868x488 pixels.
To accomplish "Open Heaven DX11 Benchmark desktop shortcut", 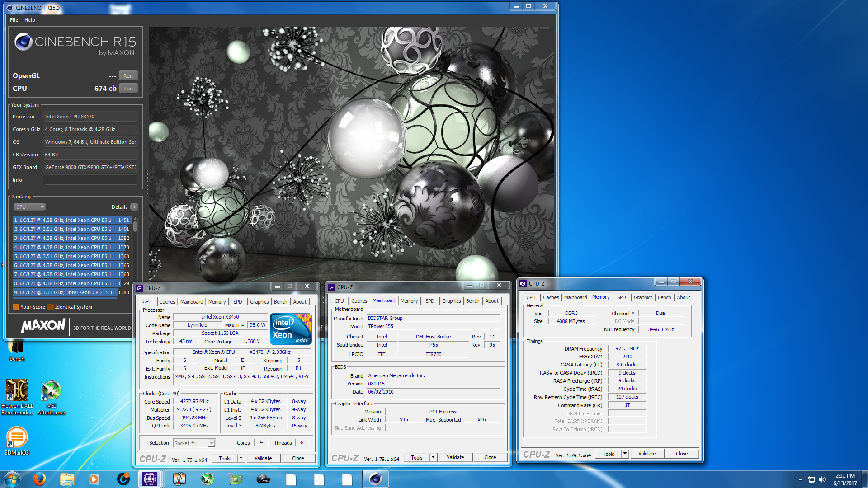I will point(17,397).
